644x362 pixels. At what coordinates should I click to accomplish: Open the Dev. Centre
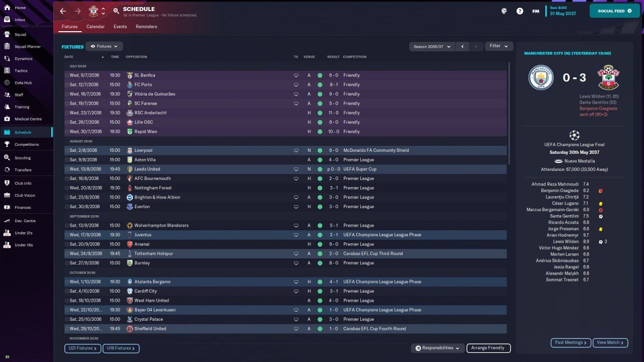pyautogui.click(x=26, y=221)
